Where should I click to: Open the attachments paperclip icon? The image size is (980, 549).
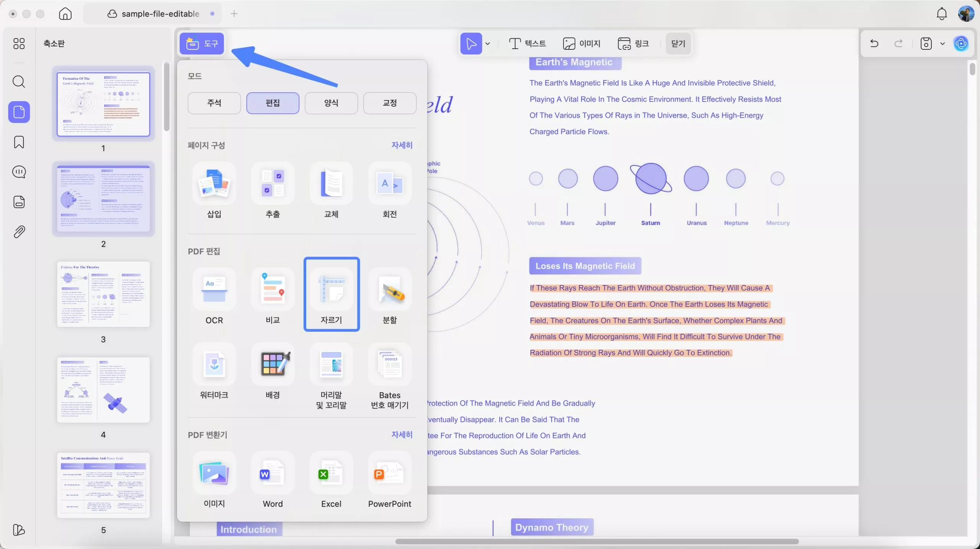point(19,232)
